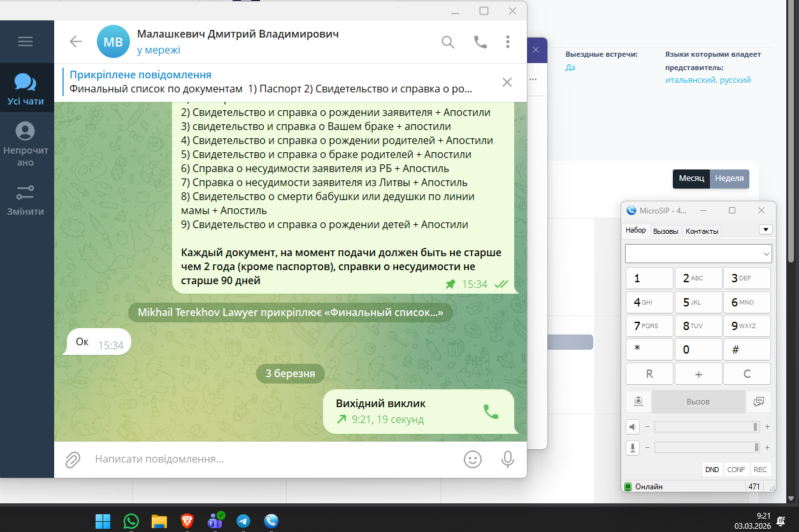Clear the number with the C key
Viewport: 799px width, 532px height.
(x=747, y=373)
